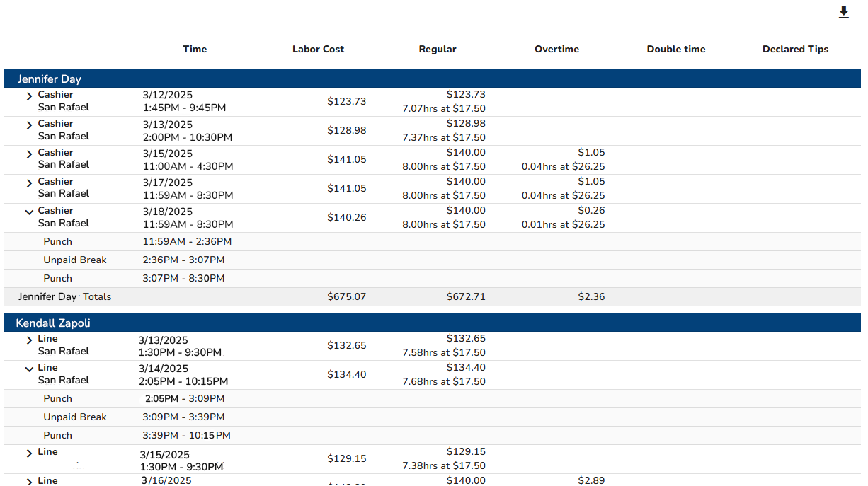Click the Labor Cost column header
This screenshot has width=868, height=486.
point(319,50)
